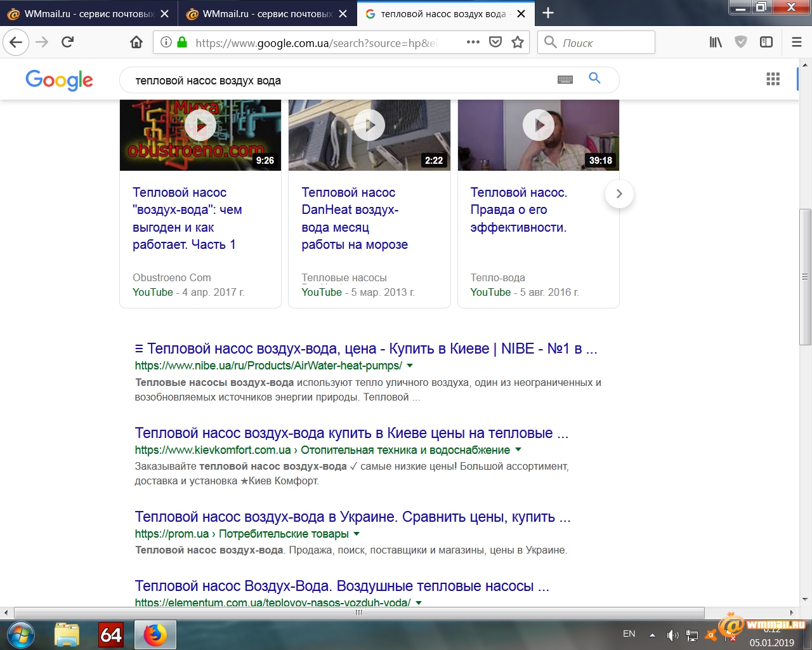Close the Google search tab
812x650 pixels.
pos(521,13)
